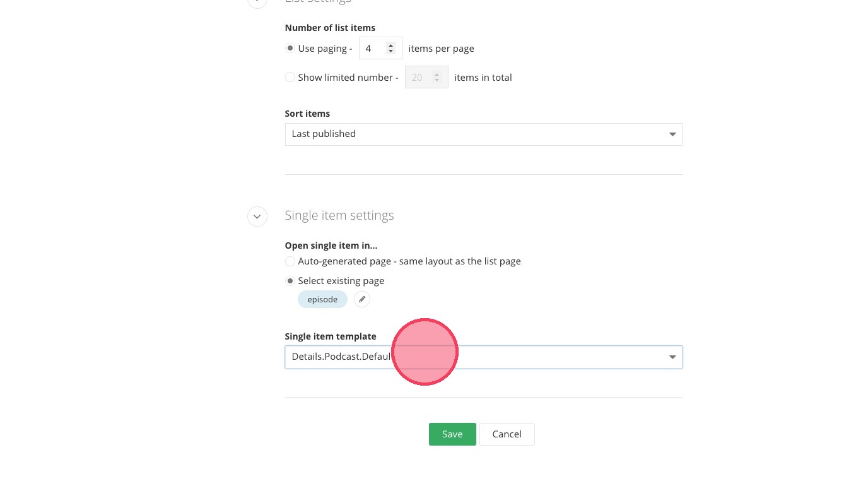Open the Sort items dropdown
The width and height of the screenshot is (868, 486).
(x=483, y=134)
